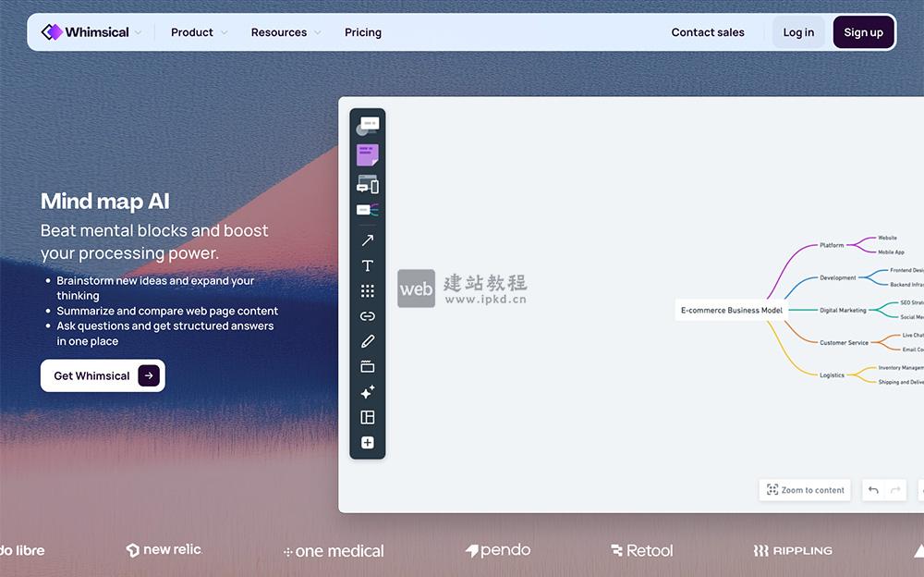Click the Sign up button
Viewport: 924px width, 577px height.
click(863, 31)
